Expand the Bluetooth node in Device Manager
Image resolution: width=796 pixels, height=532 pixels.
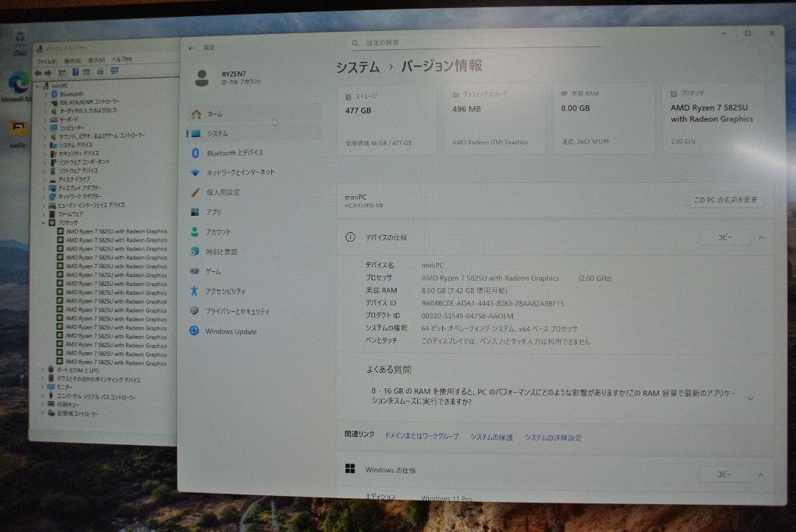coord(45,94)
